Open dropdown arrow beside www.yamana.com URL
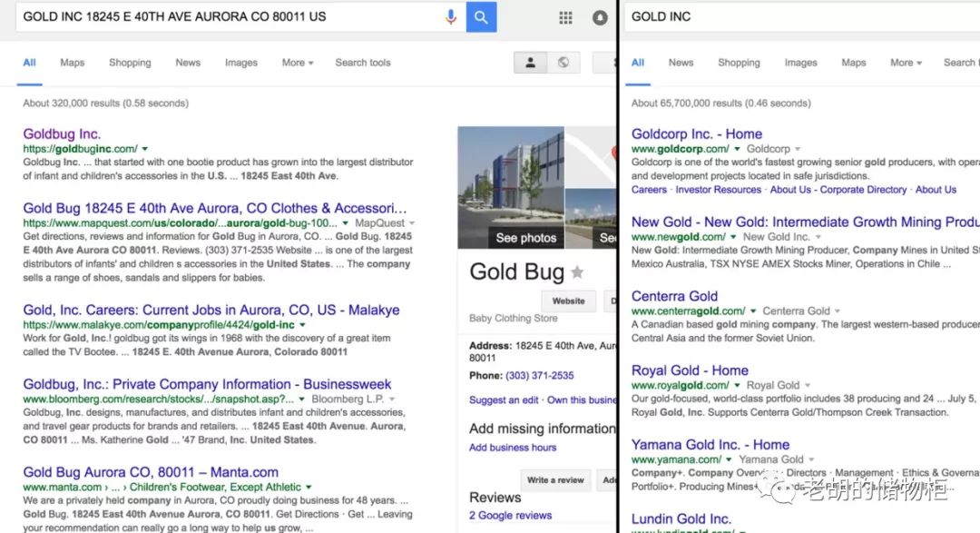The image size is (980, 533). click(x=729, y=459)
